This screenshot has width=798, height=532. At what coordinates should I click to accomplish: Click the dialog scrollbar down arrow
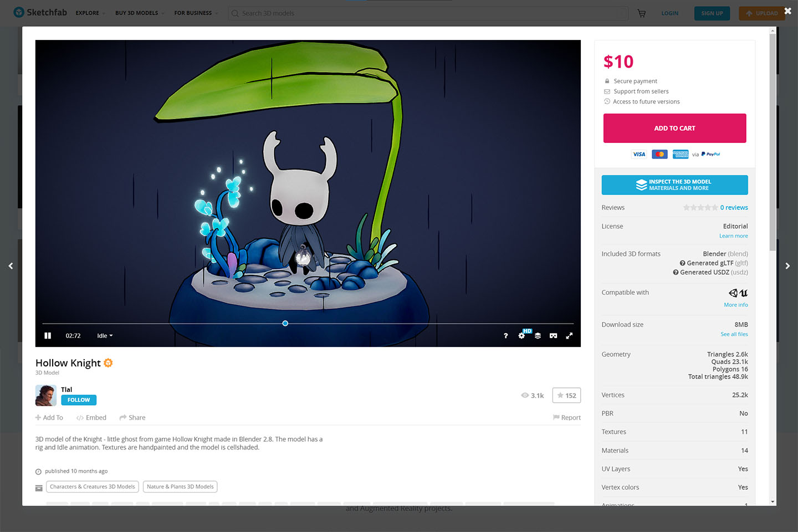[773, 501]
